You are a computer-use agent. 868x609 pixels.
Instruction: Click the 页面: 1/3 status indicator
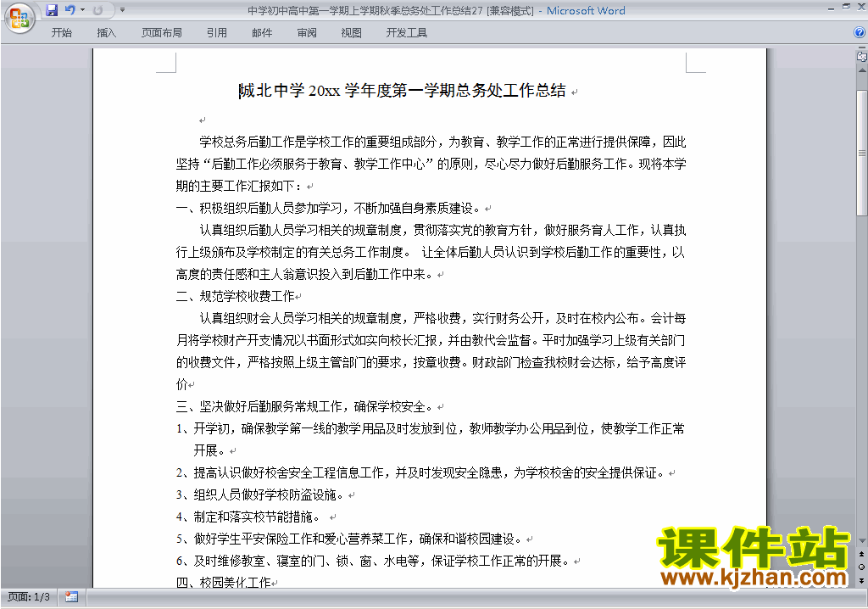pos(28,597)
